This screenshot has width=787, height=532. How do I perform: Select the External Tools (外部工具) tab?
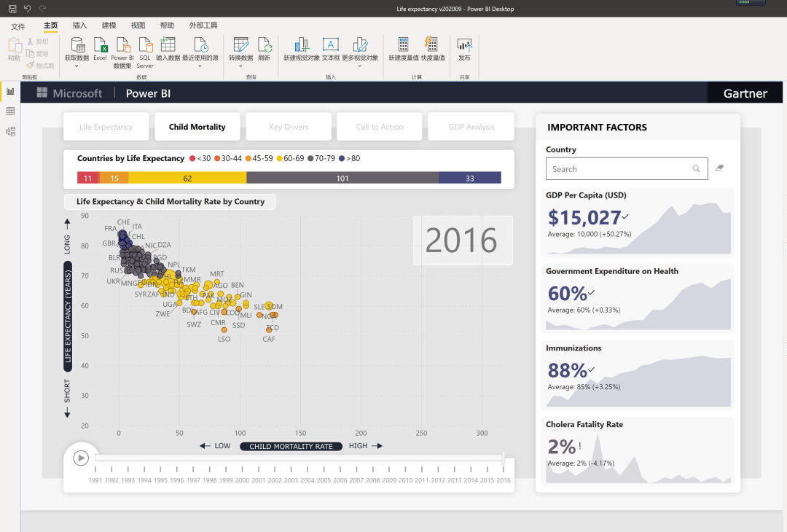click(203, 26)
